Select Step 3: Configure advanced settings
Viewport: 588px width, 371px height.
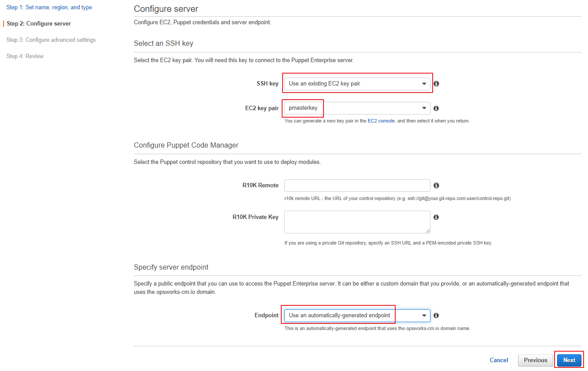click(51, 40)
